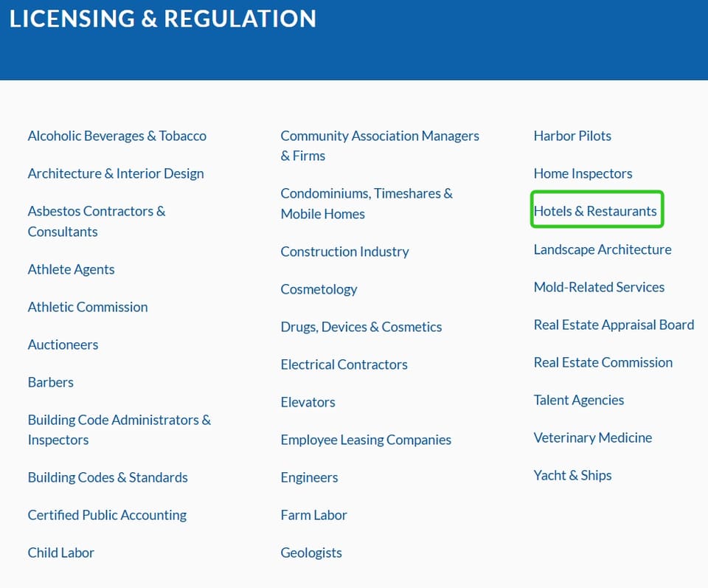This screenshot has width=708, height=588.
Task: Open the Hotels & Restaurants link
Action: [595, 211]
